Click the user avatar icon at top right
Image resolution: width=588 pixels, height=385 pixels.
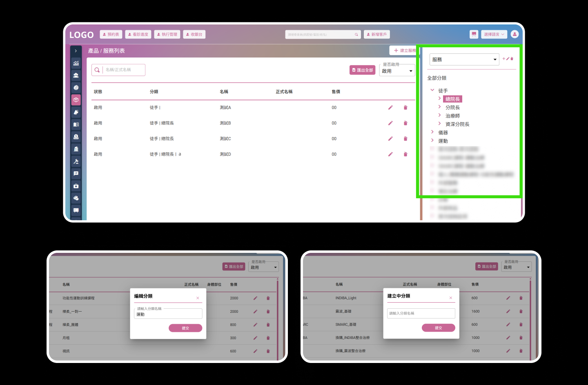click(514, 34)
